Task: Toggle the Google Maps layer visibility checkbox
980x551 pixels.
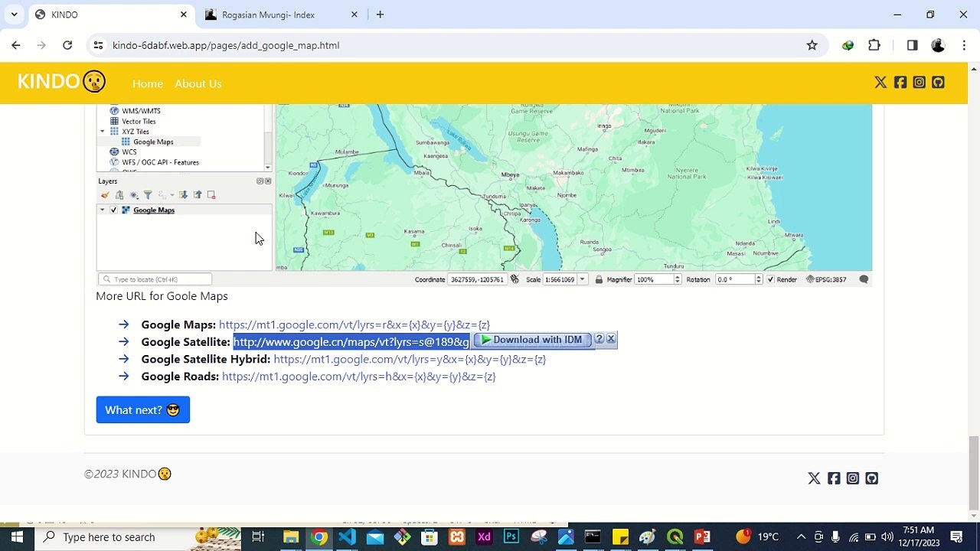Action: point(113,210)
